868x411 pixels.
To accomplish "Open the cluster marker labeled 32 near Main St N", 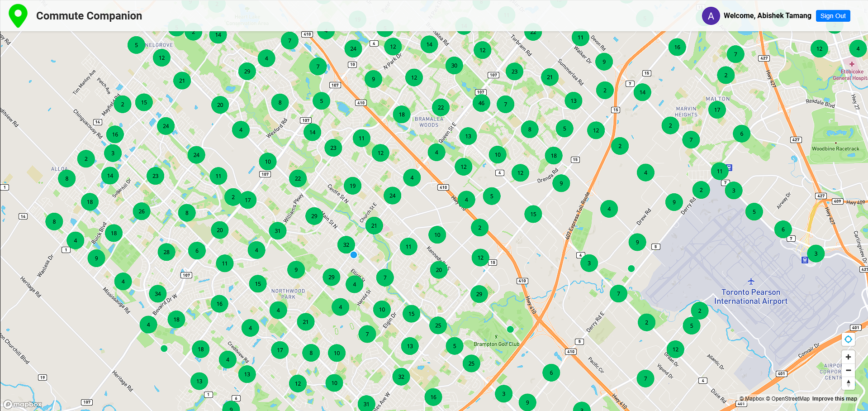I will [x=346, y=244].
